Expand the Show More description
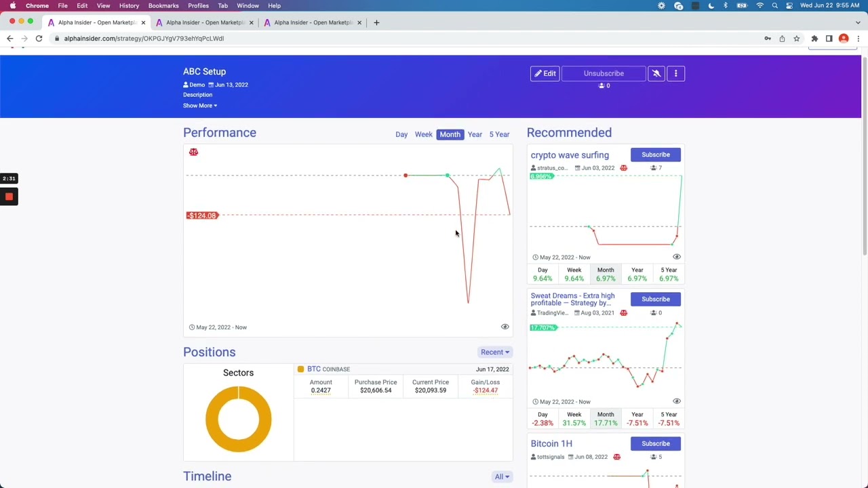The width and height of the screenshot is (868, 488). coord(200,106)
